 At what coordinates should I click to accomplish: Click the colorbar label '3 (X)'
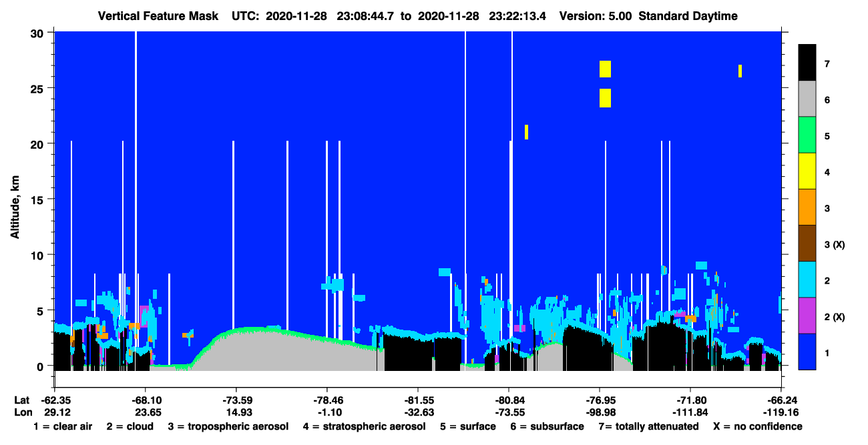[835, 244]
